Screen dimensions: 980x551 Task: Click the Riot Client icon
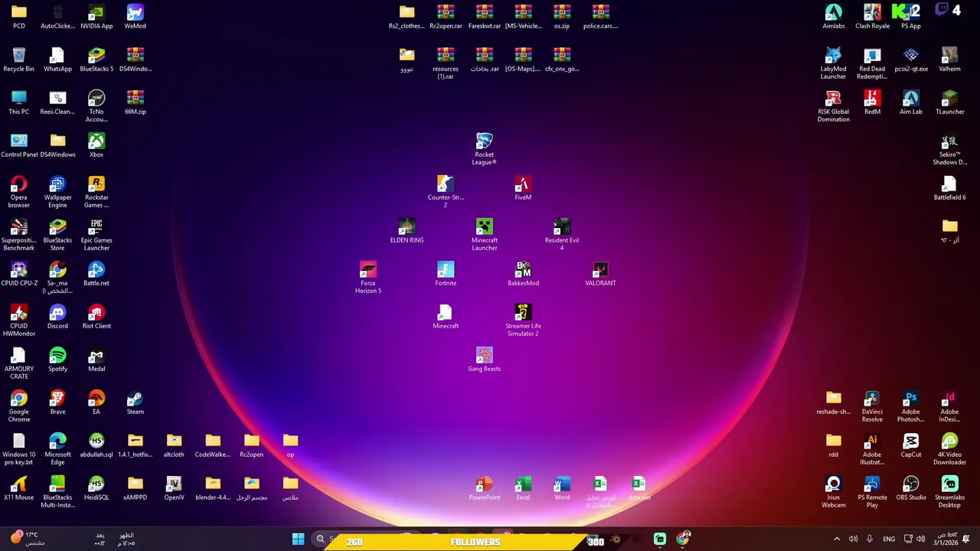pyautogui.click(x=96, y=317)
